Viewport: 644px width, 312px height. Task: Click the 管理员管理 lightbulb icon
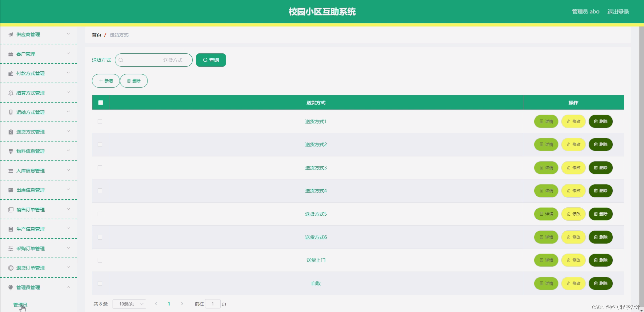pos(10,287)
